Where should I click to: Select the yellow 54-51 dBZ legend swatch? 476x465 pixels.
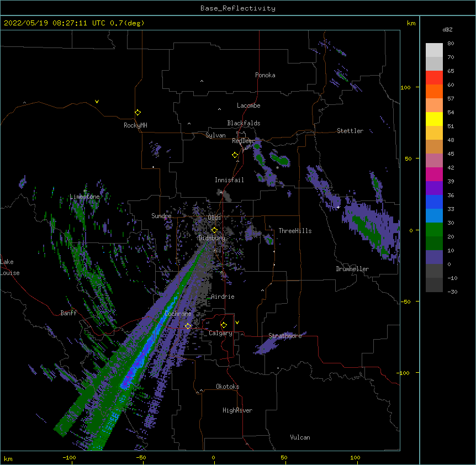pos(434,119)
